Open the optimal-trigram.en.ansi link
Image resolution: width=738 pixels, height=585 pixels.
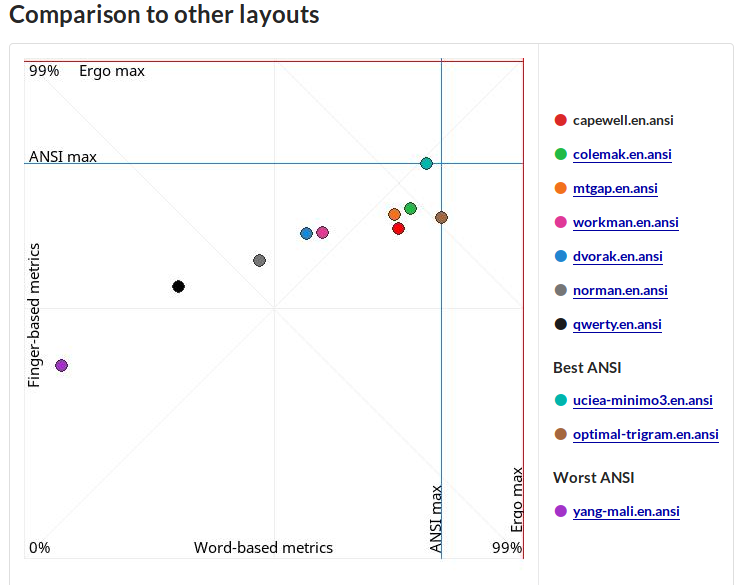645,434
